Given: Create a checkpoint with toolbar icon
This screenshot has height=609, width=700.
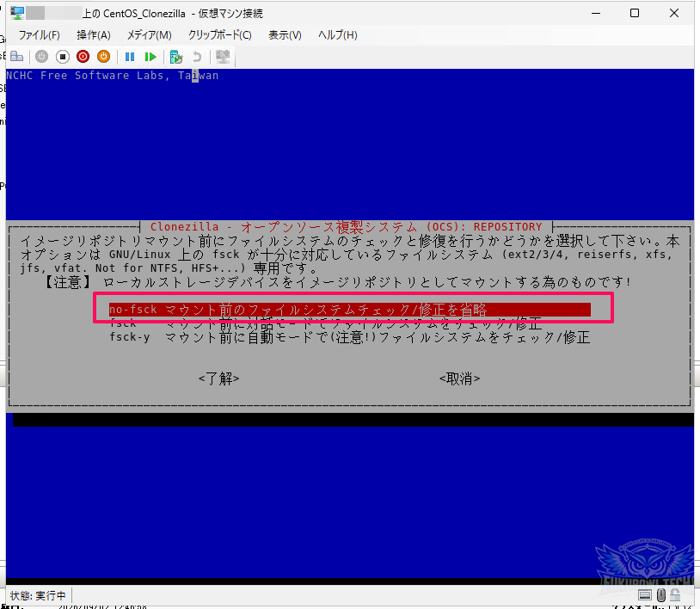Looking at the screenshot, I should pos(176,57).
